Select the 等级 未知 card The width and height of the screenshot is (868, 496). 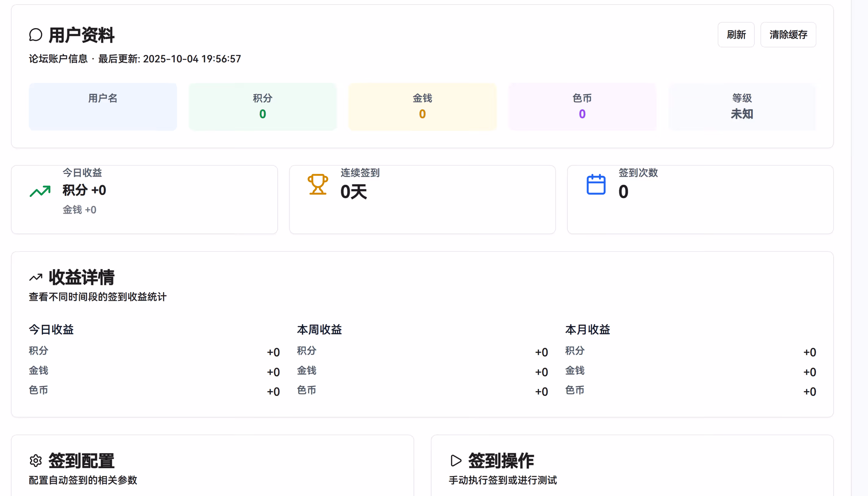(742, 106)
